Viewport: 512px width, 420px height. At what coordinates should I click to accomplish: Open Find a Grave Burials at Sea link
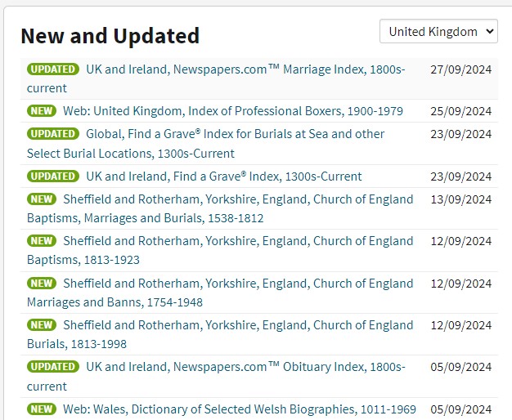(x=235, y=134)
